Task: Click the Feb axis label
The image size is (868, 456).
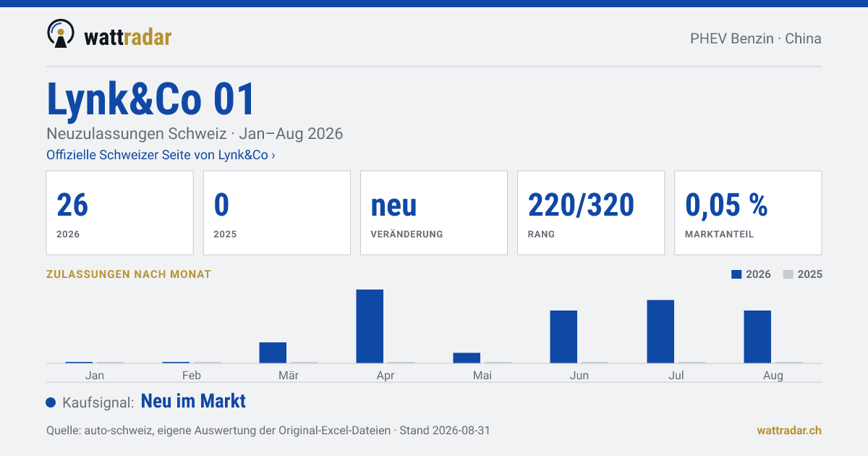Action: click(192, 375)
